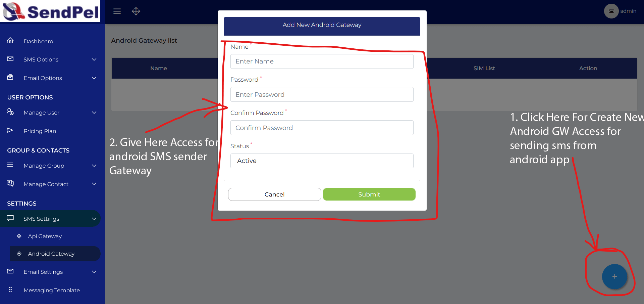Click the Api Gateway diamond icon
The height and width of the screenshot is (304, 644).
[x=19, y=236]
